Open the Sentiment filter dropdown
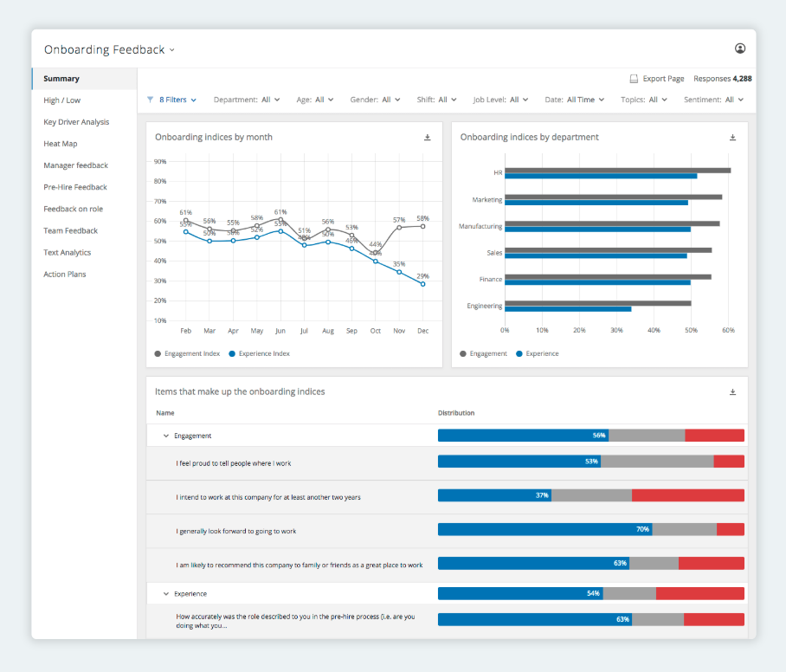This screenshot has width=786, height=672. 713,100
